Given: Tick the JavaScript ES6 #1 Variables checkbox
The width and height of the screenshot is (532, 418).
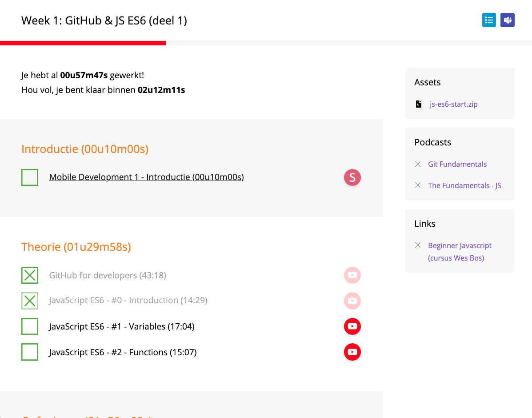Looking at the screenshot, I should [30, 326].
